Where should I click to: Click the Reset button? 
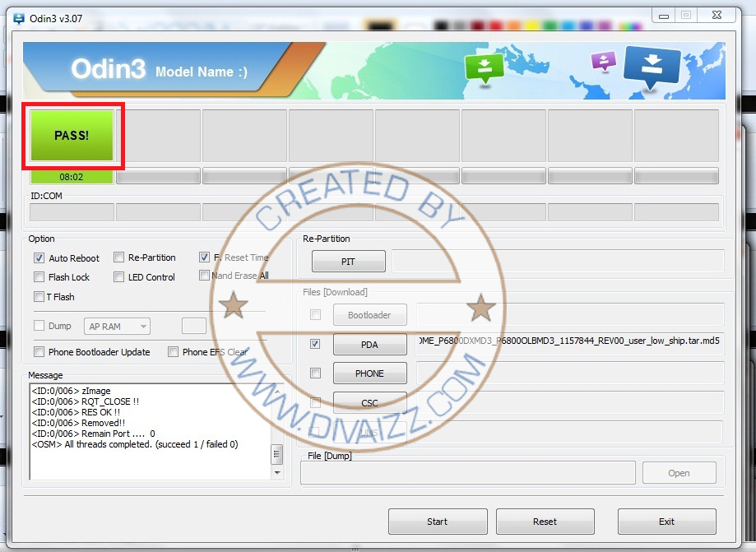[x=545, y=522]
